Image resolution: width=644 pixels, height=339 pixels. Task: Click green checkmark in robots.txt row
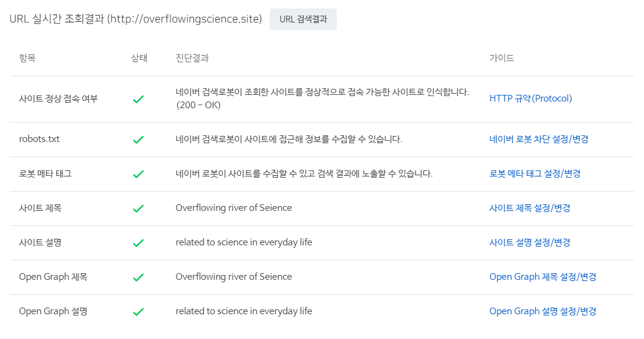pos(138,140)
